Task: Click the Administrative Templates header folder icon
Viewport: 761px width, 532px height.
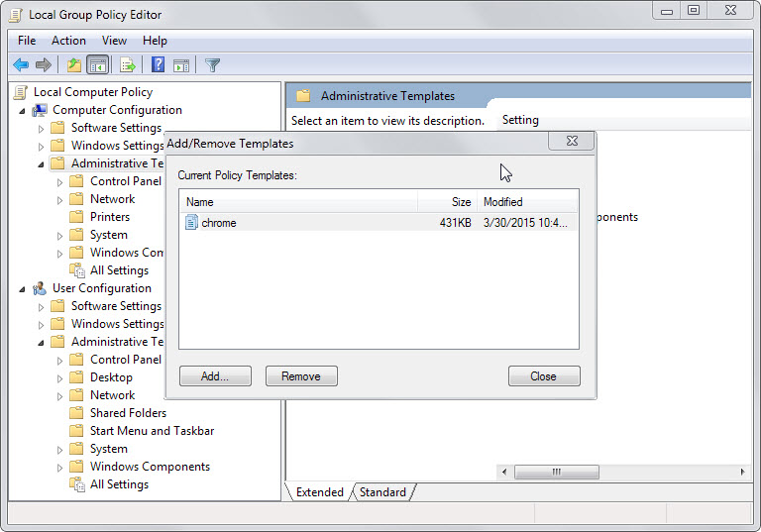Action: pyautogui.click(x=303, y=96)
